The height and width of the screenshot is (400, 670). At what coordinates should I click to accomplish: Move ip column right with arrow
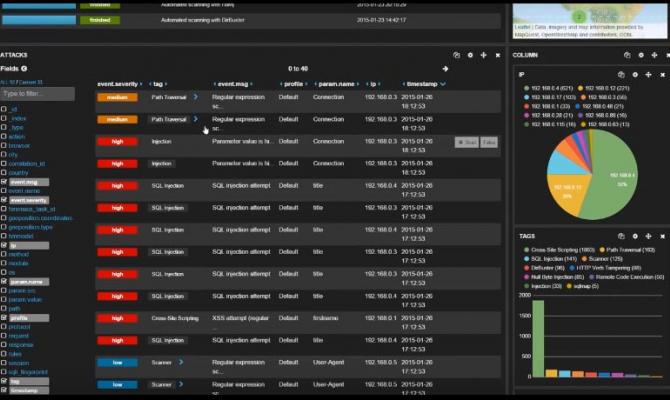[379, 84]
